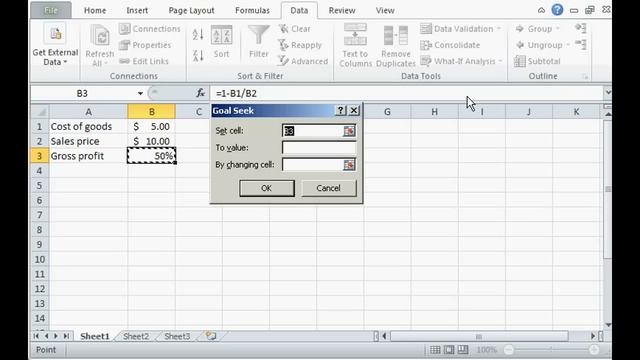Switch to the View tab
Image resolution: width=640 pixels, height=360 pixels.
tap(385, 11)
